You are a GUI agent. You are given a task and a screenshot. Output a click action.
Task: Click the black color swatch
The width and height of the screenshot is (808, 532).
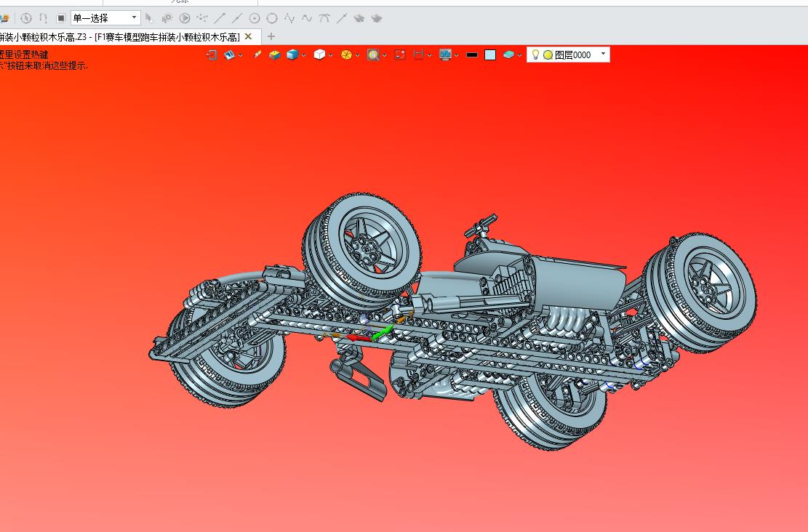[471, 55]
